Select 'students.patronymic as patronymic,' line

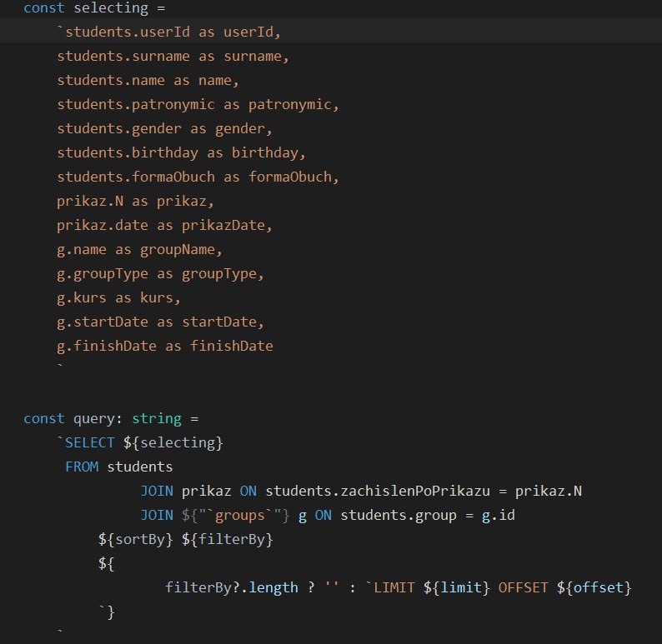(x=198, y=104)
